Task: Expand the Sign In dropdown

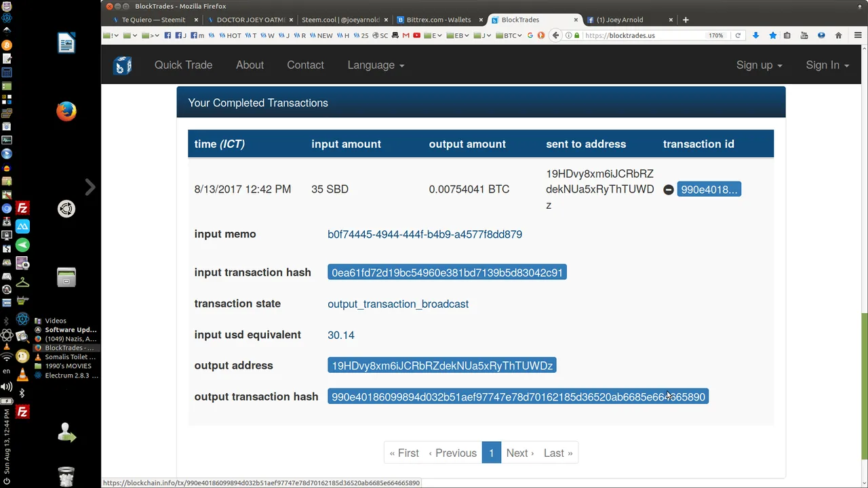Action: (827, 65)
